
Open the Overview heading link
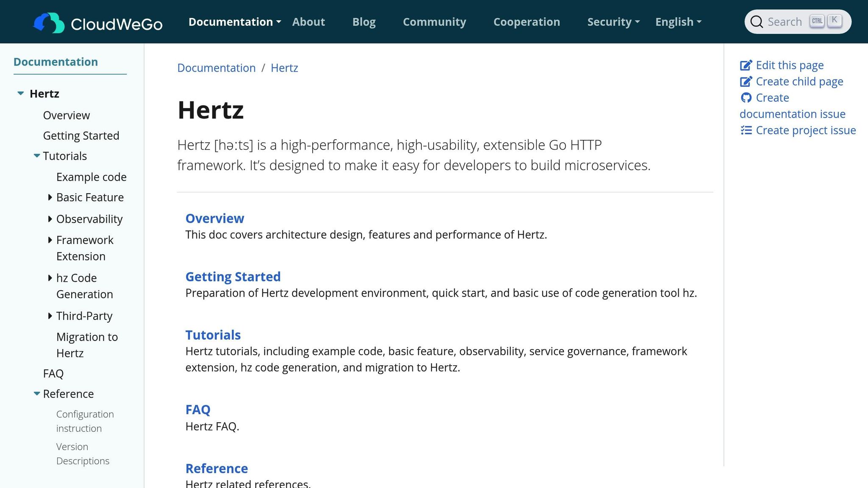click(x=215, y=218)
